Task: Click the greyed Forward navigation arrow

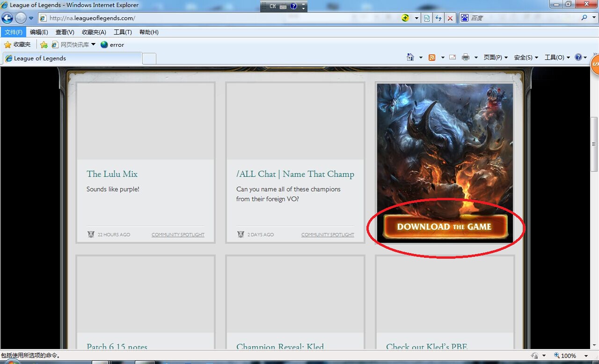Action: (21, 18)
